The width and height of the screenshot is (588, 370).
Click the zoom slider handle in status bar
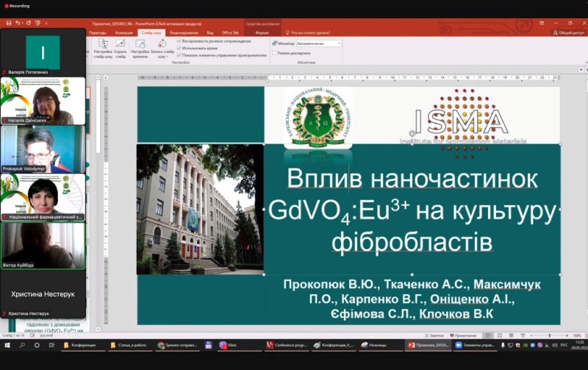550,335
